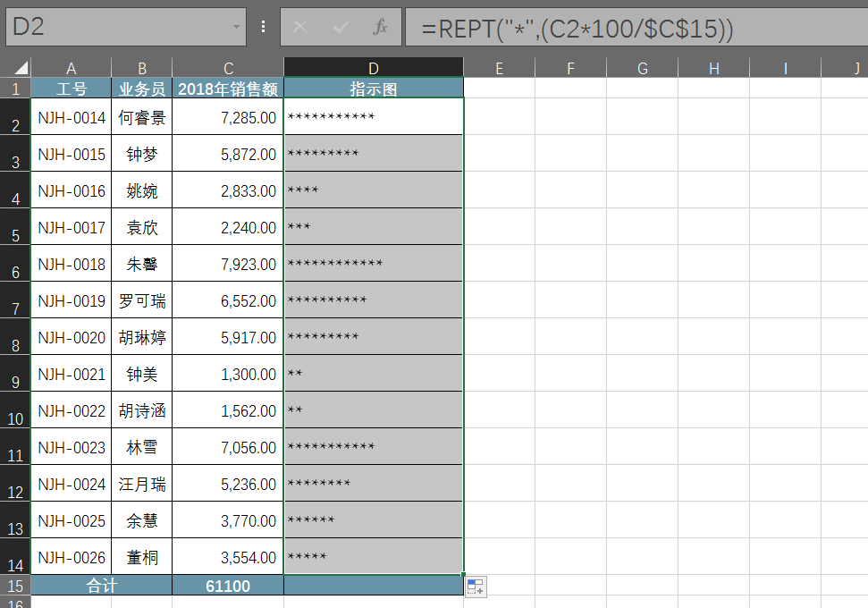Click the name 姚婉
The width and height of the screenshot is (868, 608).
tap(142, 190)
